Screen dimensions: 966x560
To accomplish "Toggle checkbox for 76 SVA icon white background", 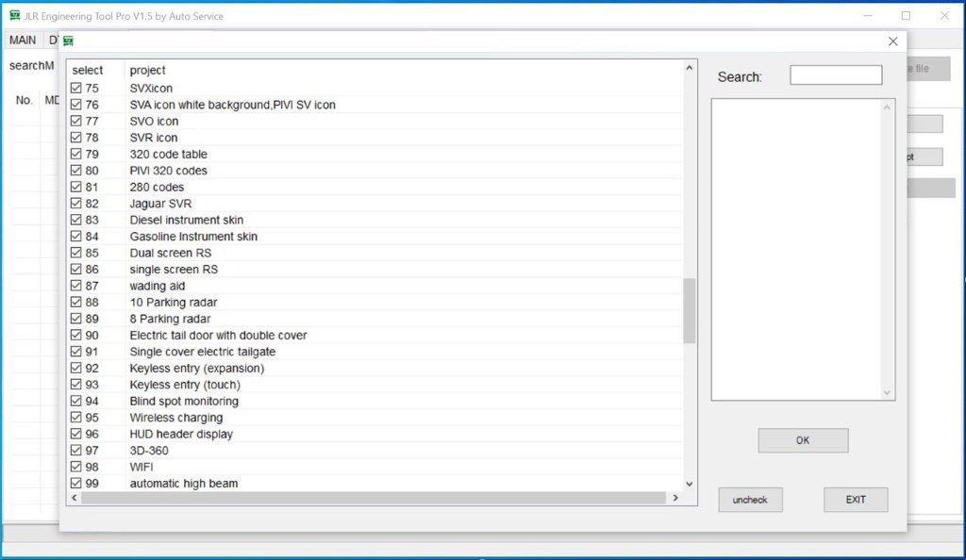I will click(75, 105).
